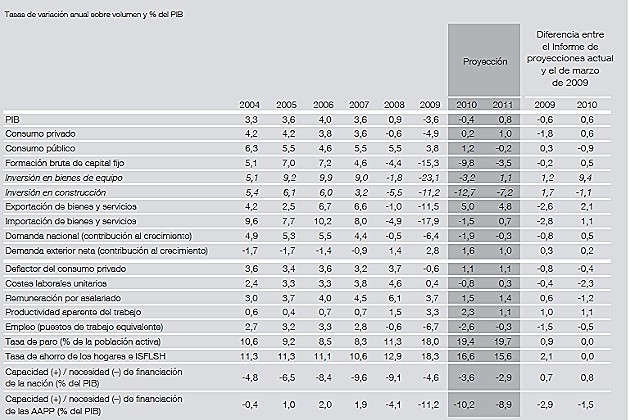Viewport: 630px width, 420px height.
Task: Select Costes laborales unitarios row label
Action: click(54, 283)
